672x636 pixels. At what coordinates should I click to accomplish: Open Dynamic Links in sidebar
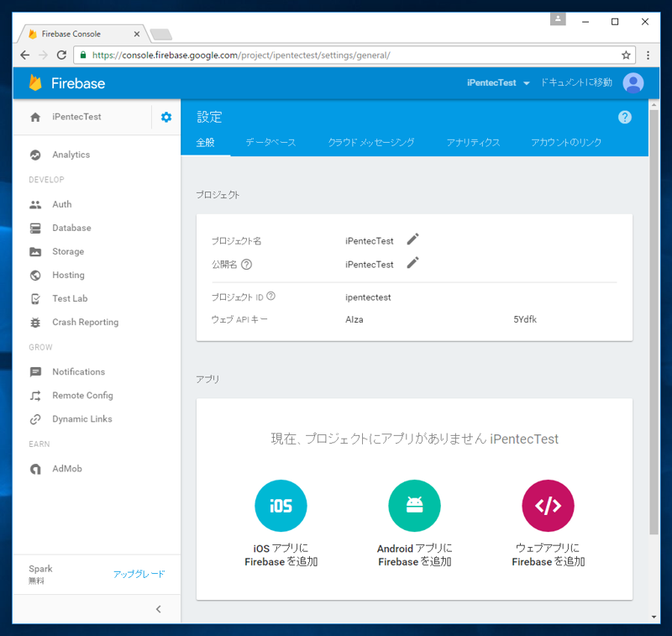click(x=81, y=419)
